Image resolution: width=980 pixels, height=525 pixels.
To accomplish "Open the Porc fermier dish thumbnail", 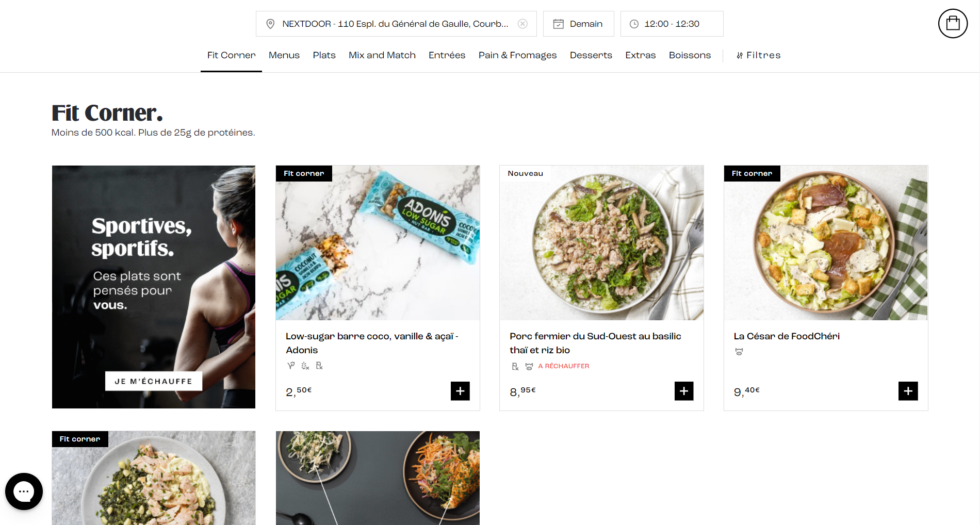I will 601,242.
